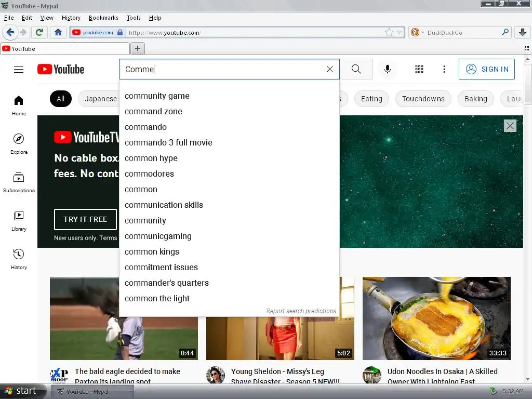
Task: Open the File menu
Action: click(9, 18)
